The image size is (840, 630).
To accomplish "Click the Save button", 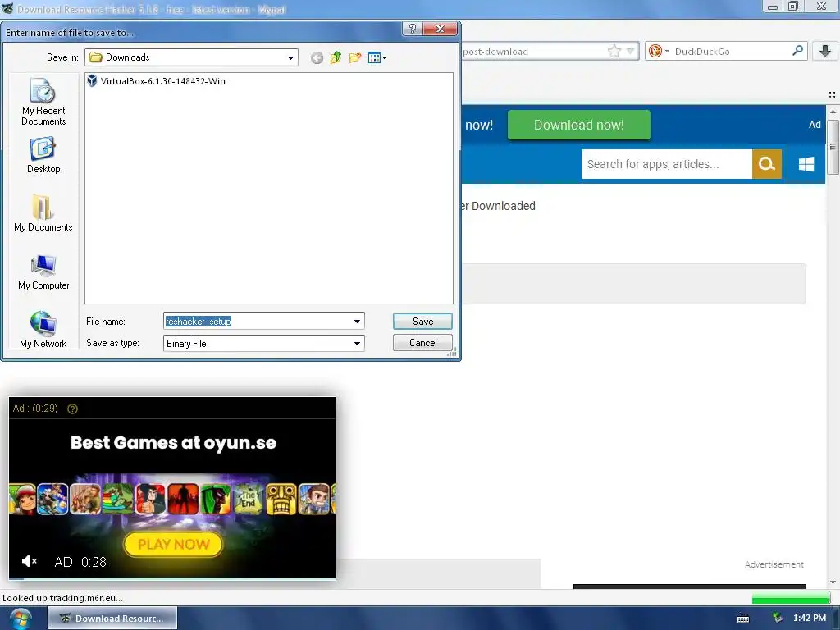I will (422, 322).
